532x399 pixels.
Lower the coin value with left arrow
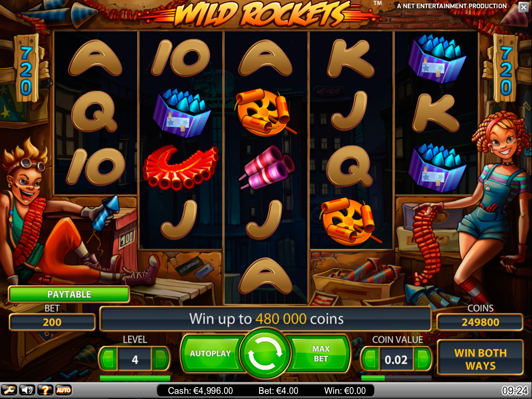pyautogui.click(x=370, y=359)
